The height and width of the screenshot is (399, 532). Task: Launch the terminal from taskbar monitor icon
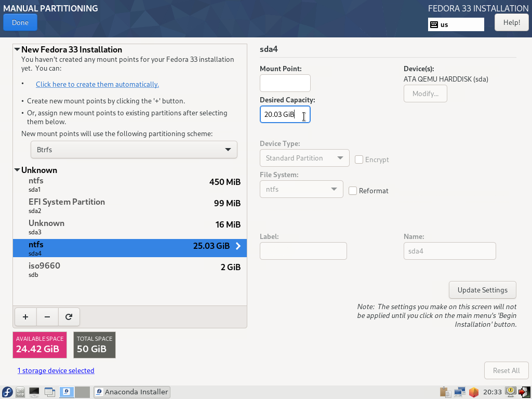coord(34,392)
